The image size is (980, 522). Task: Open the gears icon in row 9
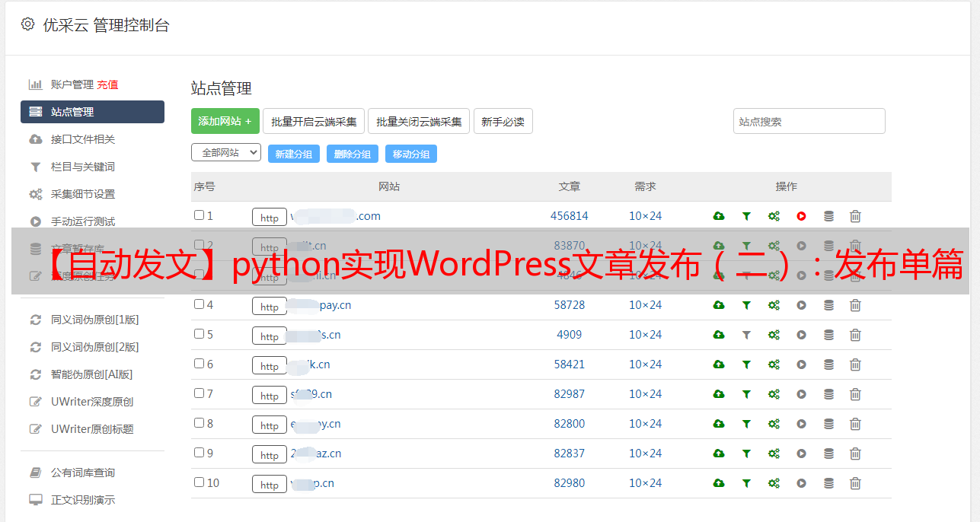774,454
